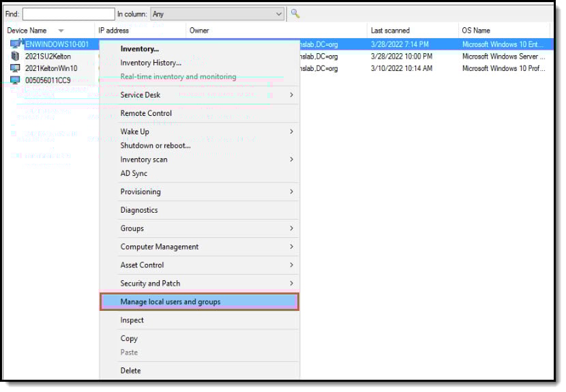Select the 2021KeltonWin10 computer icon

[15, 68]
